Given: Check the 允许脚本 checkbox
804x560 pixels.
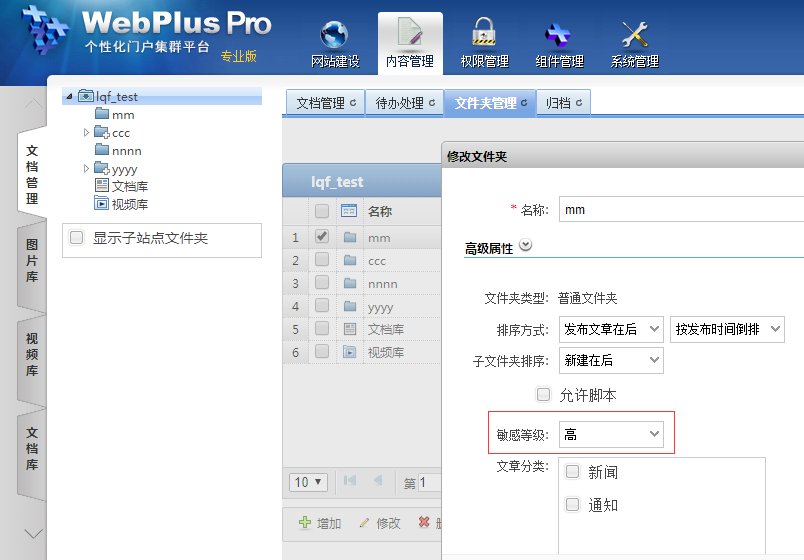Looking at the screenshot, I should (544, 395).
